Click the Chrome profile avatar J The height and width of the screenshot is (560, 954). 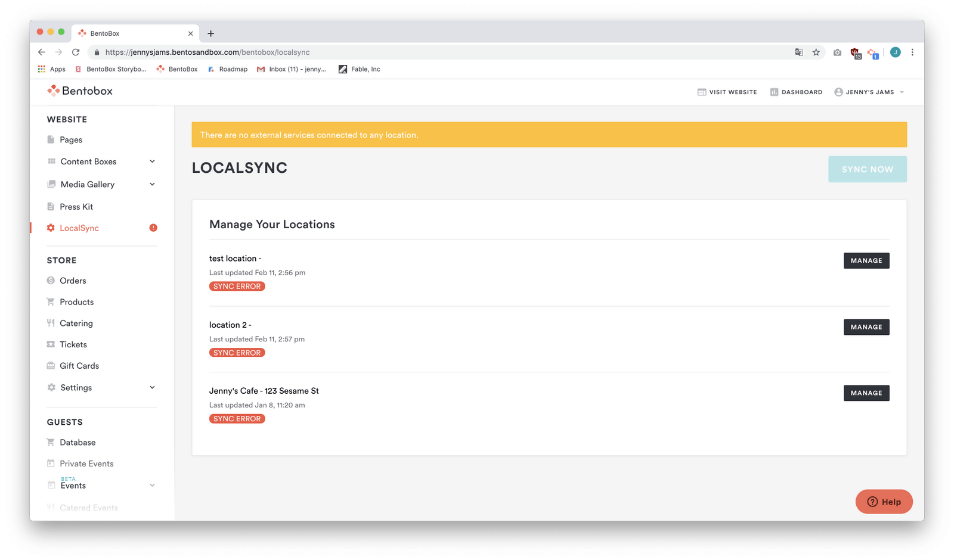pyautogui.click(x=895, y=52)
